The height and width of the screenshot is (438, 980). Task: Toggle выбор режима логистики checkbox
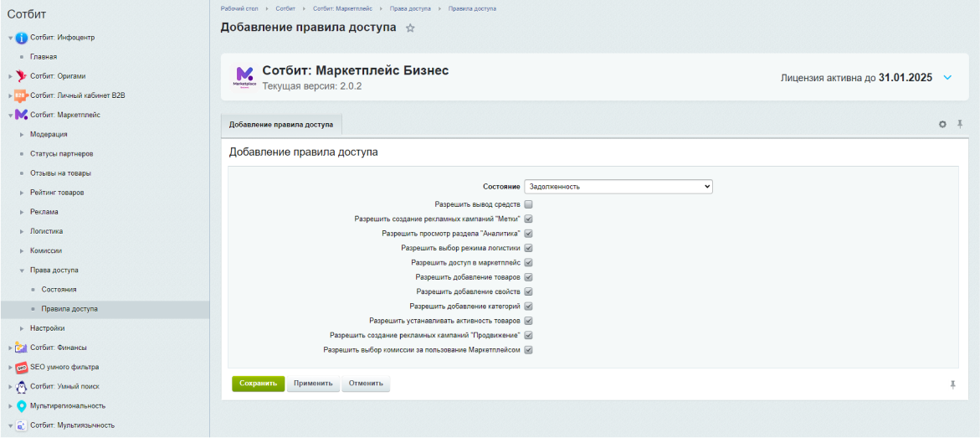(528, 248)
